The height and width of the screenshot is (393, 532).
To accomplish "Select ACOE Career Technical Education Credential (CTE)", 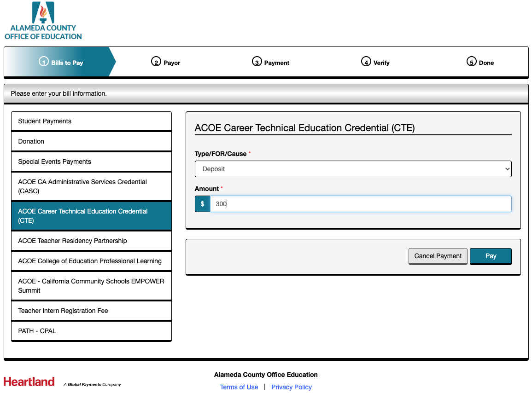I will [x=91, y=216].
